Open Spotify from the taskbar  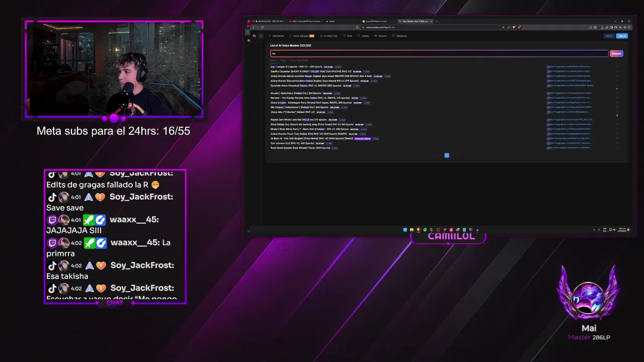(x=425, y=230)
